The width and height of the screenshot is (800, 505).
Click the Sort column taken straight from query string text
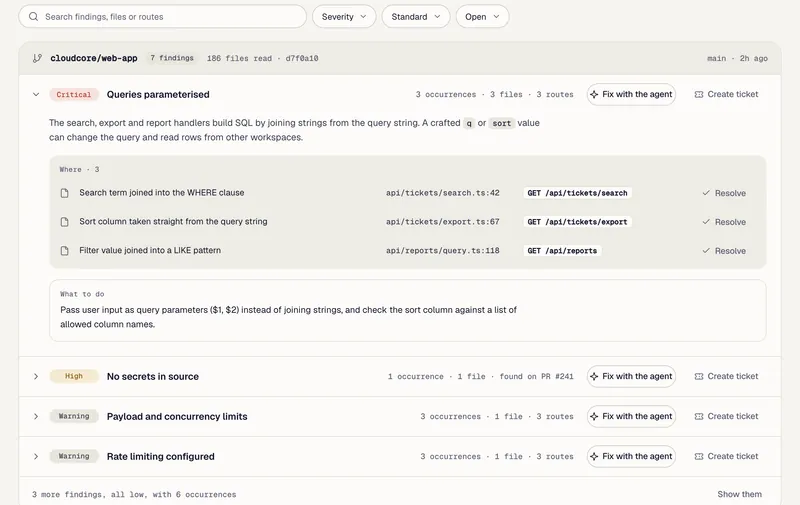pyautogui.click(x=173, y=221)
